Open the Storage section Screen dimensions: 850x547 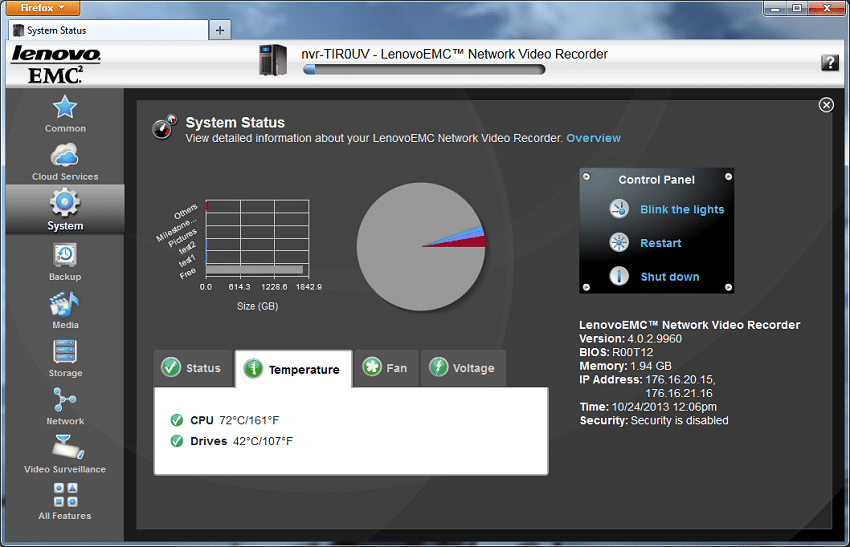point(65,358)
